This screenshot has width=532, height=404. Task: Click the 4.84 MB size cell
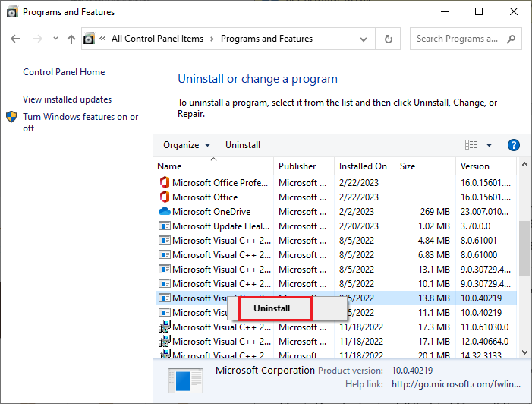coord(433,241)
